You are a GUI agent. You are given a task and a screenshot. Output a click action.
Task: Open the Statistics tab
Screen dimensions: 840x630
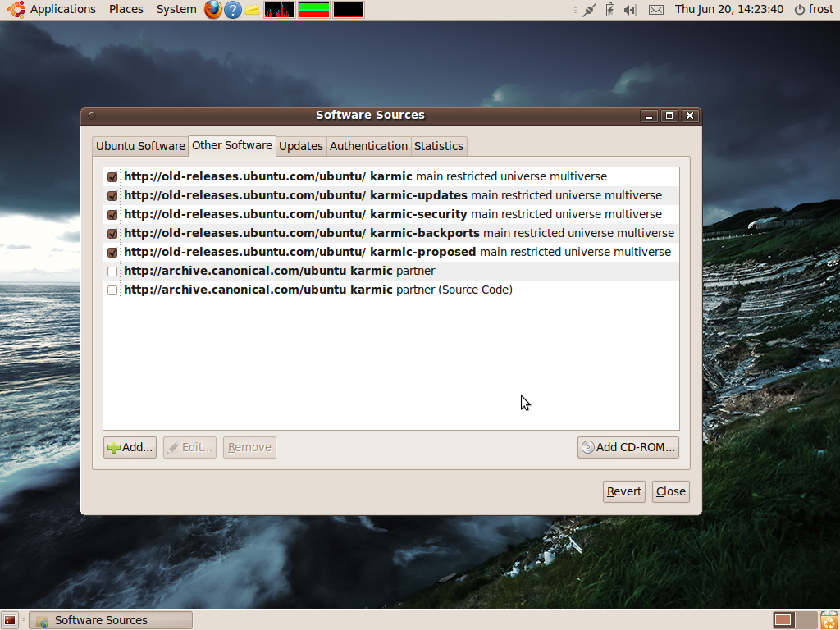point(439,146)
